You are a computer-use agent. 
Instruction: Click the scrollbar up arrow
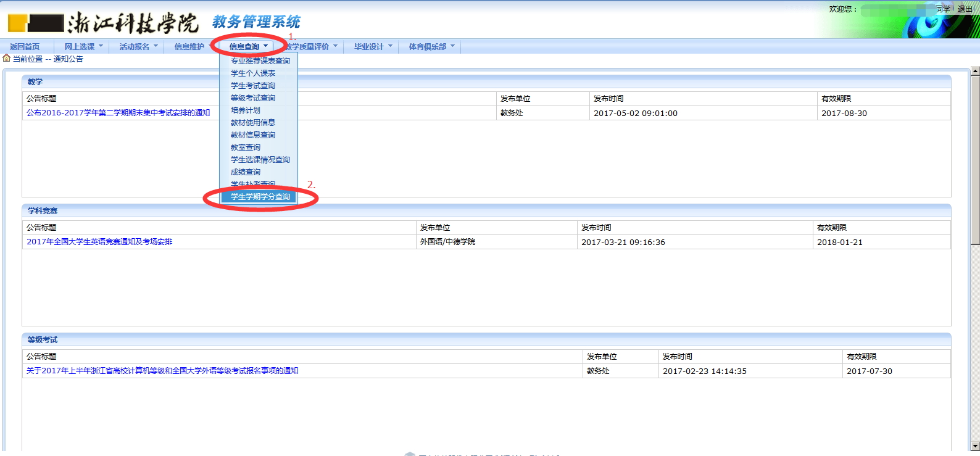pos(975,72)
